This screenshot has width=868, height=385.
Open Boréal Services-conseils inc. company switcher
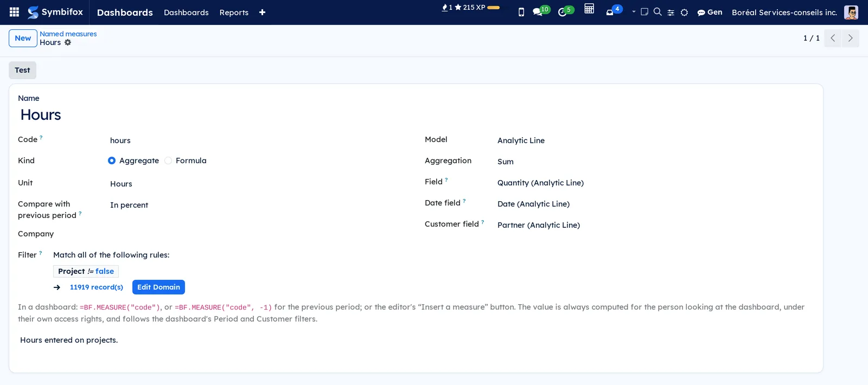(784, 12)
